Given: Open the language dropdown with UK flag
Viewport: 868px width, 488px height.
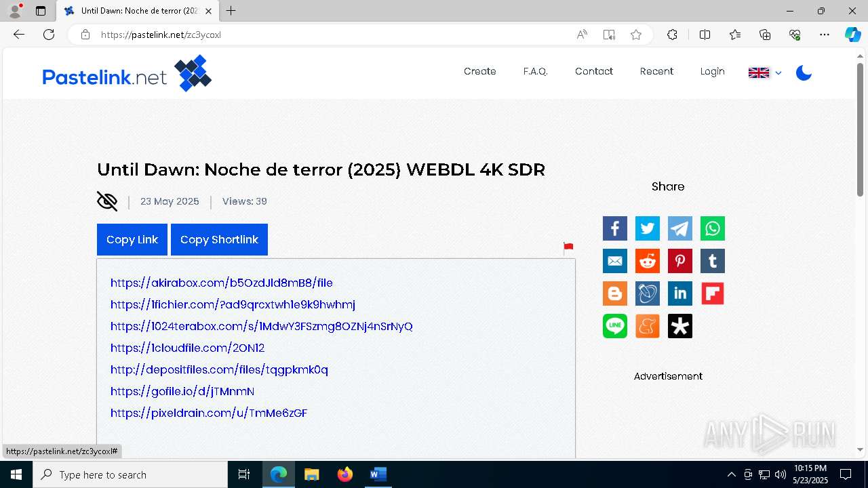Looking at the screenshot, I should pos(765,73).
